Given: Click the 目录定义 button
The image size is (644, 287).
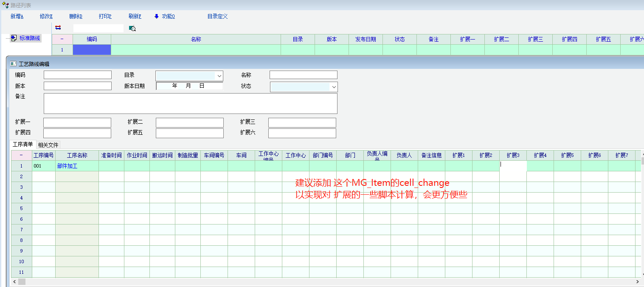Looking at the screenshot, I should [x=217, y=16].
